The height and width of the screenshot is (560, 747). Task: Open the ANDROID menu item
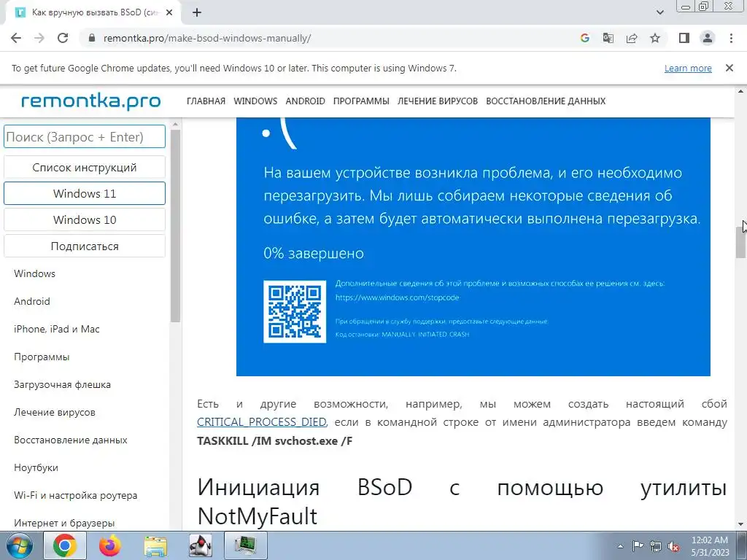[306, 101]
